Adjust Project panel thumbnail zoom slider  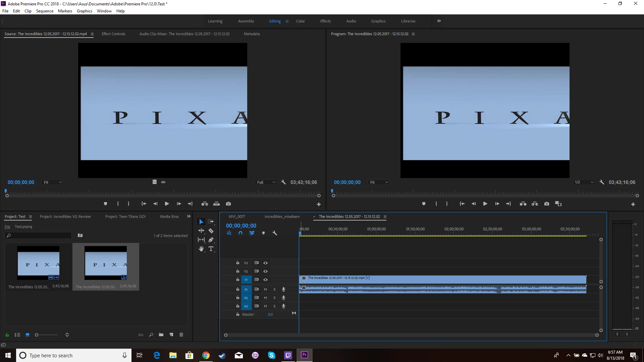pyautogui.click(x=37, y=335)
